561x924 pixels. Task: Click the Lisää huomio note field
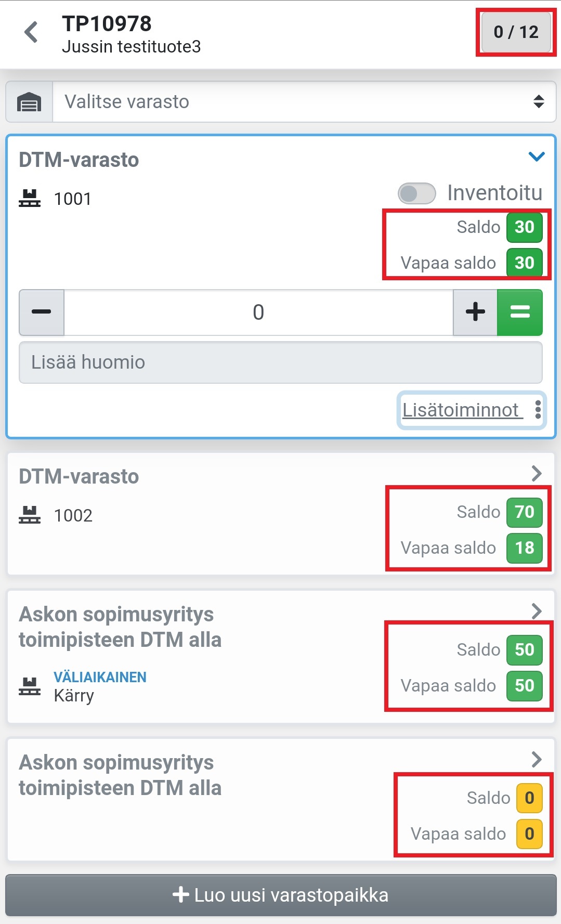pyautogui.click(x=281, y=362)
